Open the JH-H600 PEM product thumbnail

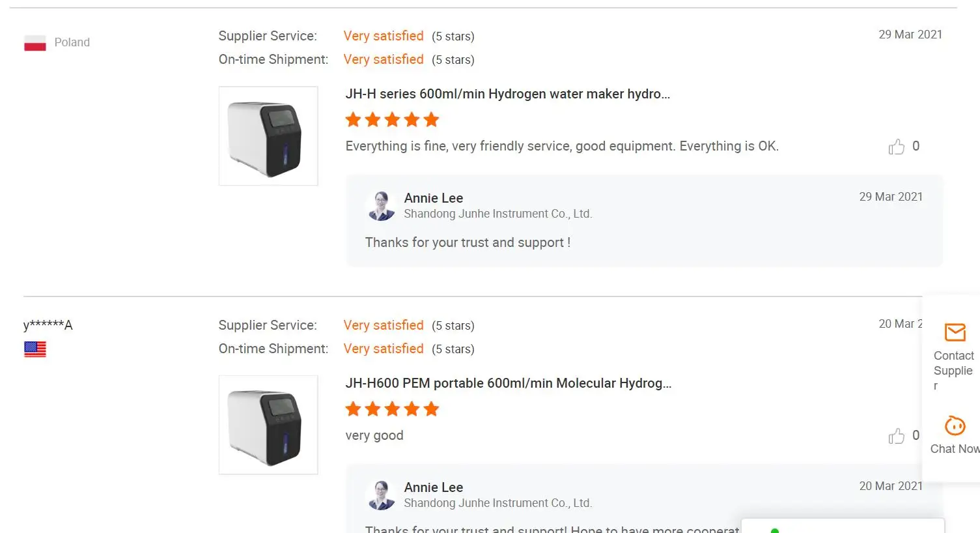point(268,425)
